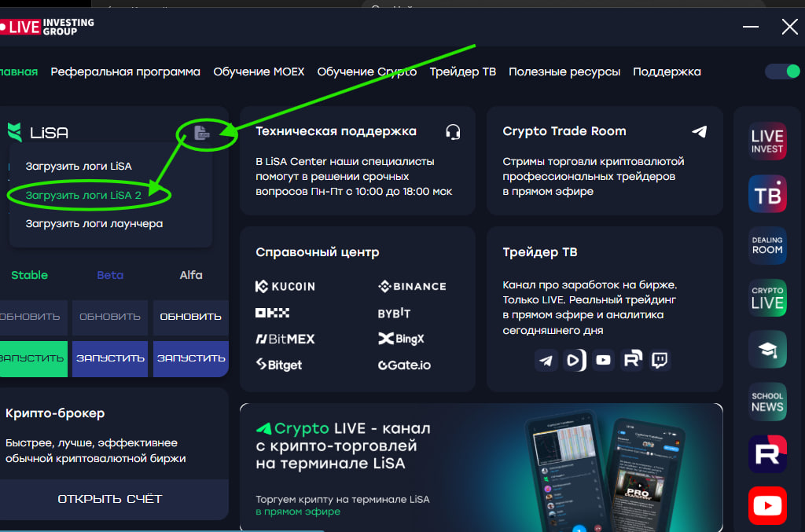Click the Telegram icon in Crypto Trade Room
The image size is (805, 532).
coord(699,132)
